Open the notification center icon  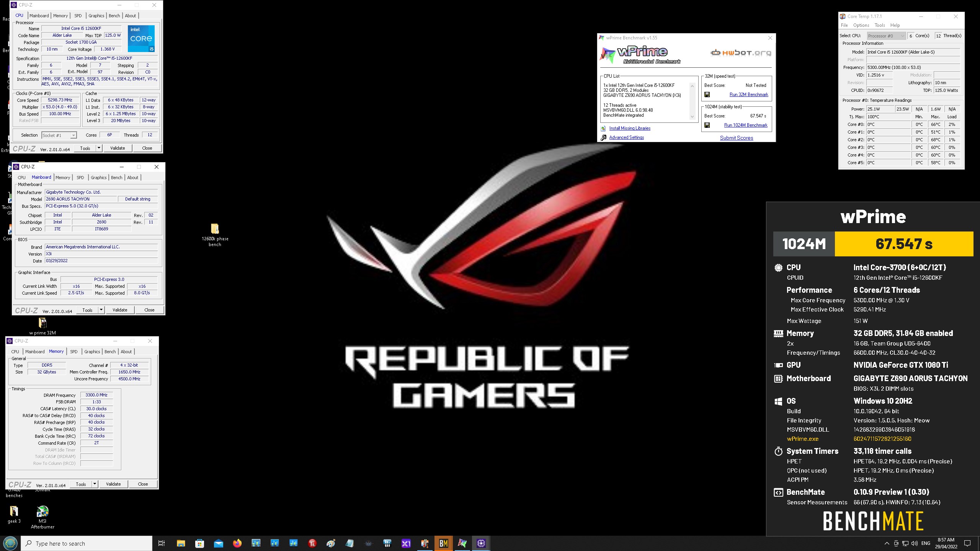click(x=967, y=543)
